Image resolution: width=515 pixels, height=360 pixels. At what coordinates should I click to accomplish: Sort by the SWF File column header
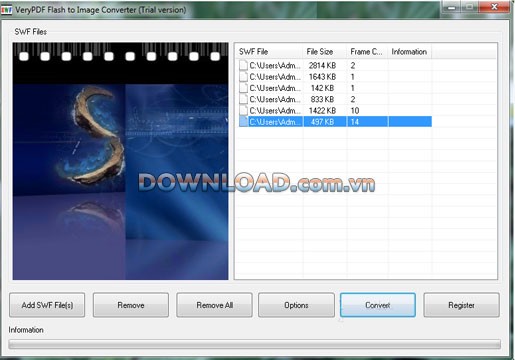point(270,52)
